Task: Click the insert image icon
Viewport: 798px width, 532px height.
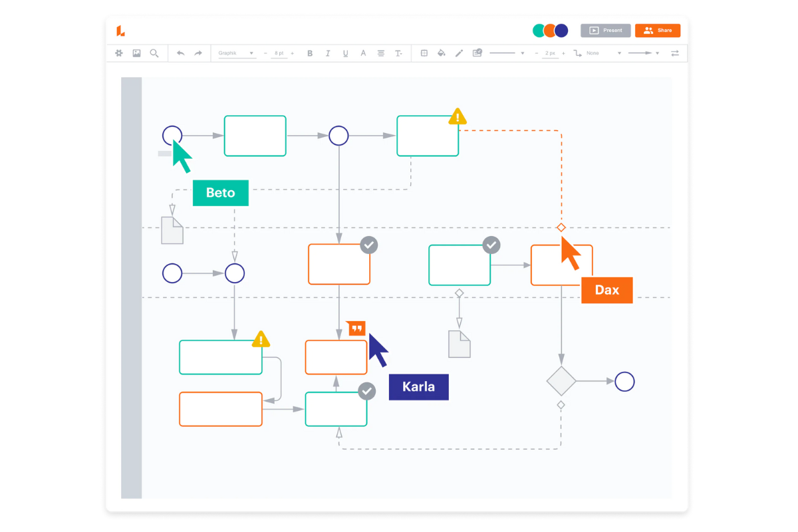Action: [136, 53]
